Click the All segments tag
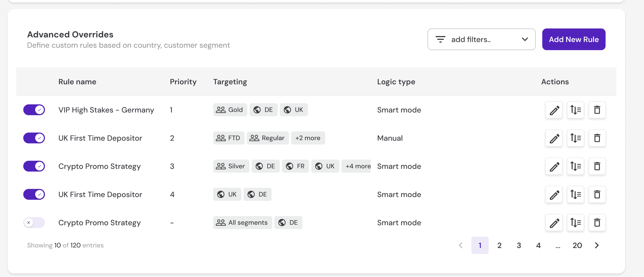Viewport: 644px width, 277px height. pos(242,223)
